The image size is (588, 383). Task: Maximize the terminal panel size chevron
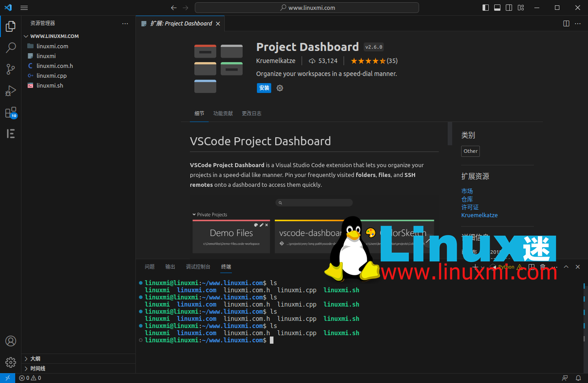tap(566, 267)
